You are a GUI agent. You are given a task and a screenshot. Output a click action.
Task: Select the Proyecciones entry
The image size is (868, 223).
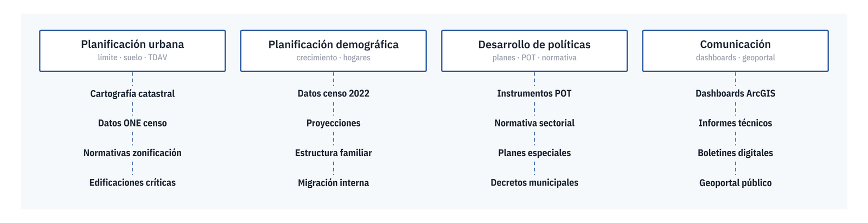[333, 123]
